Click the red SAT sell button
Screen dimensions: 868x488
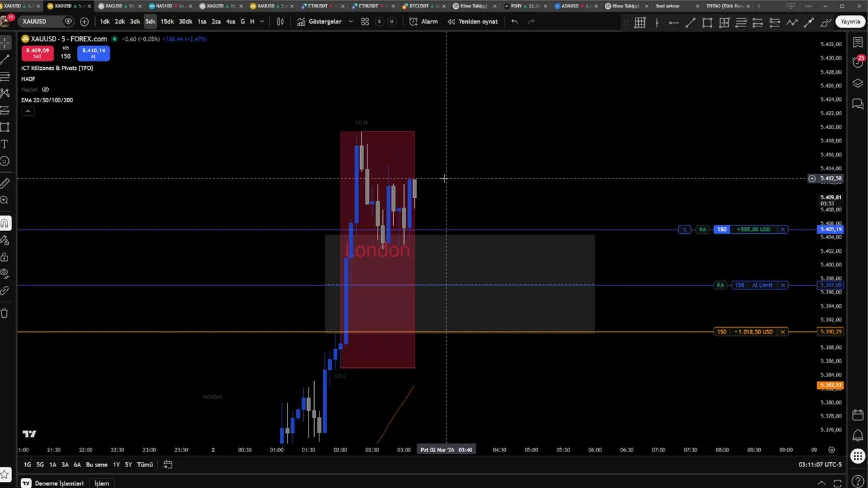(37, 53)
